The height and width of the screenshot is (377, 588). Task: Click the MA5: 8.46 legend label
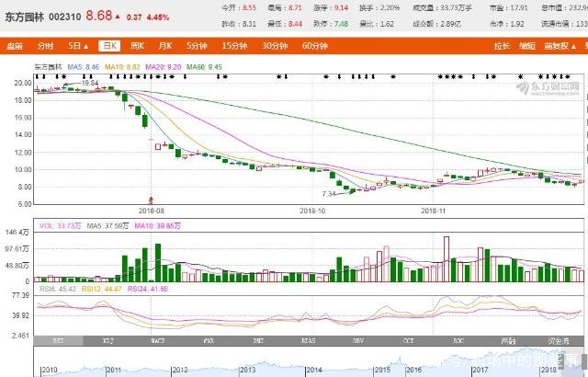pos(84,67)
